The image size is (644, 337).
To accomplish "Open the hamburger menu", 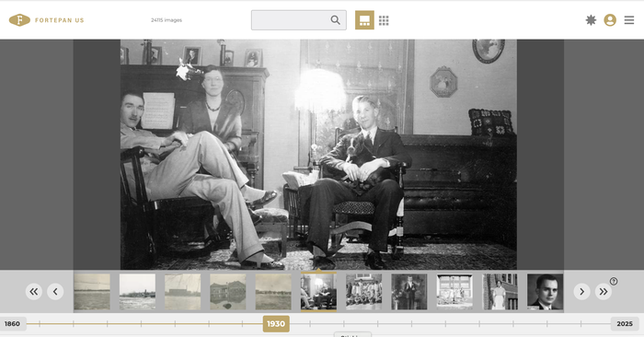I will tap(629, 20).
